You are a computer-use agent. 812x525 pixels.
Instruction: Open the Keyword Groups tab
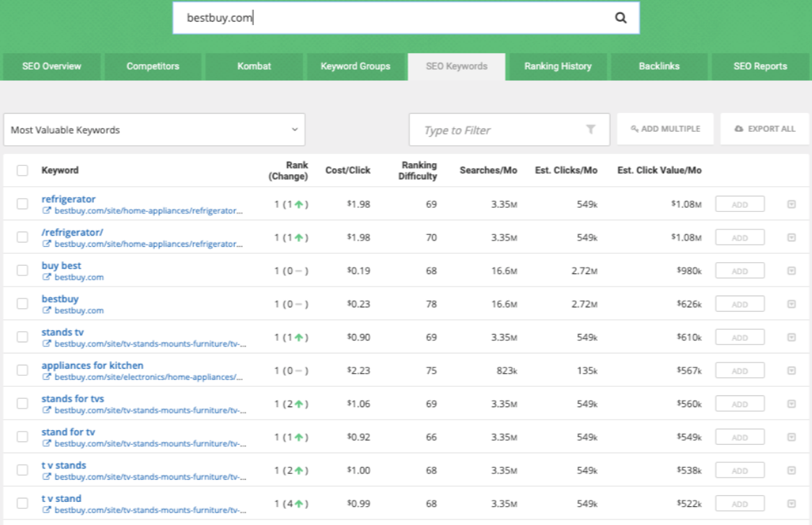pyautogui.click(x=355, y=66)
